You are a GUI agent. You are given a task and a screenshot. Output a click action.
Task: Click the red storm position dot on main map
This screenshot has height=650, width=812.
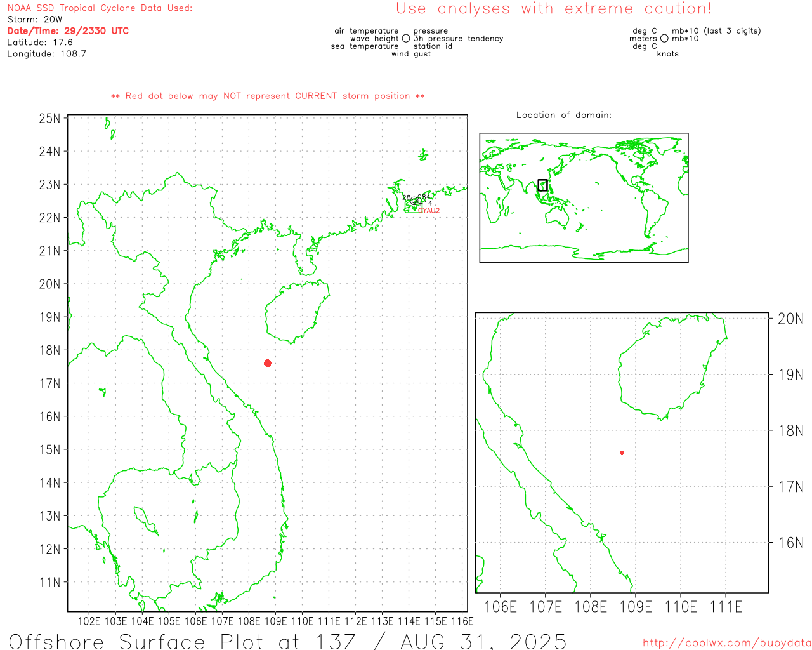click(x=268, y=363)
